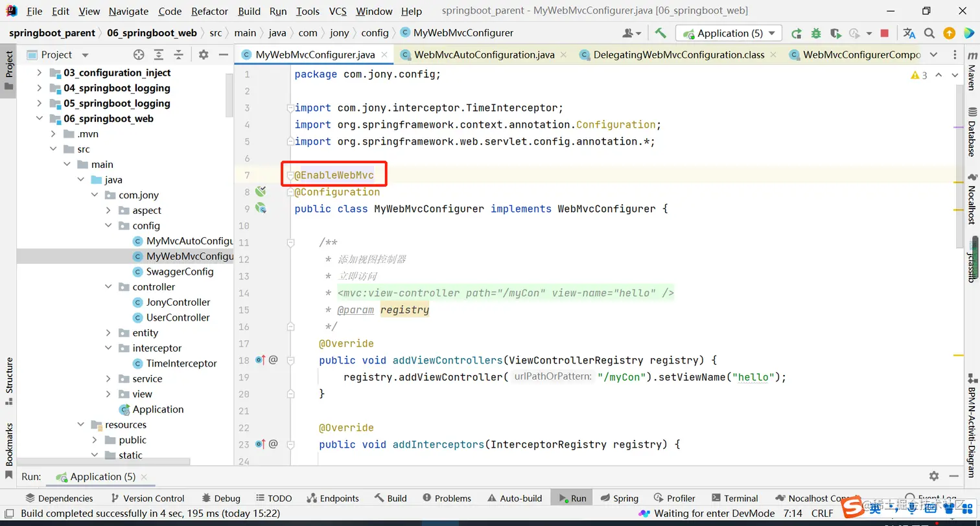980x526 pixels.
Task: Click the override gutter icon on line 18
Action: (261, 360)
